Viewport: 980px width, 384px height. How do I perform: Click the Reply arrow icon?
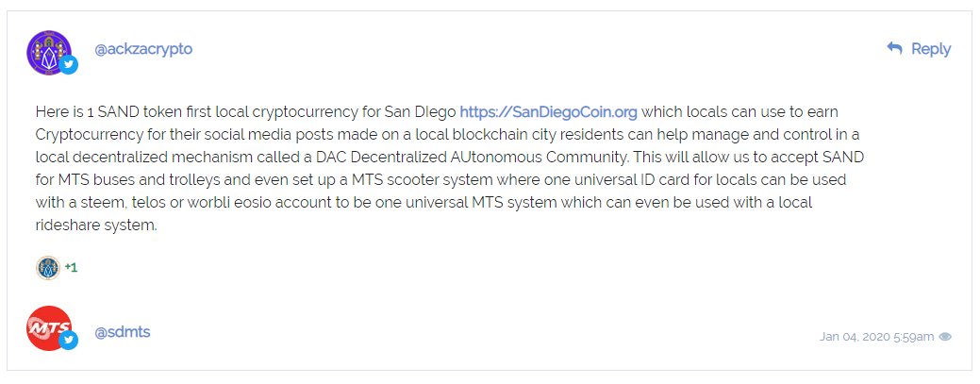[x=894, y=48]
